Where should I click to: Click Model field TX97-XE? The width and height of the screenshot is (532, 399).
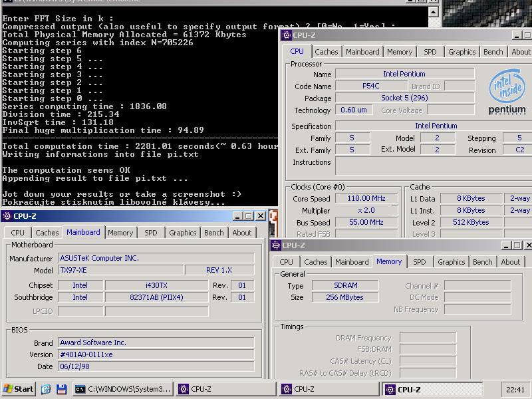(x=120, y=270)
